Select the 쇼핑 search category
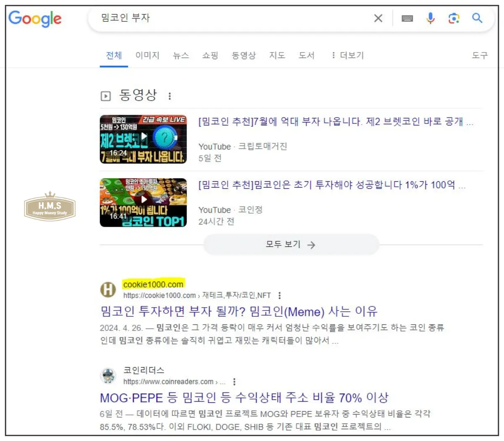Screen dimensions: 504x441 (210, 55)
